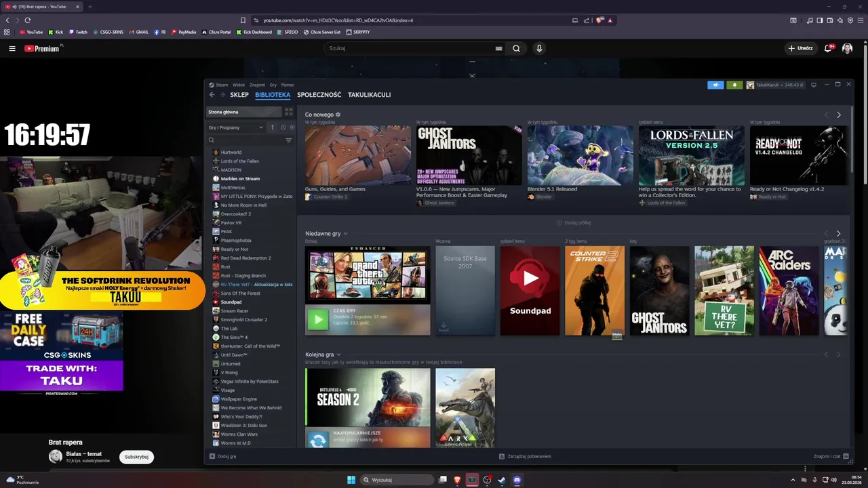This screenshot has width=868, height=488.
Task: Open the YouTube hamburger guide menu
Action: tap(12, 48)
